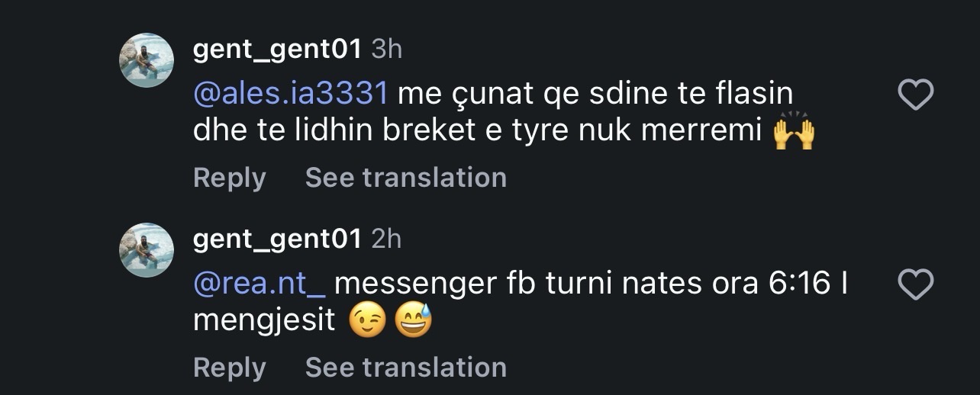Image resolution: width=980 pixels, height=395 pixels.
Task: Open the gent_gent01 username on the 2h comment
Action: 277,239
